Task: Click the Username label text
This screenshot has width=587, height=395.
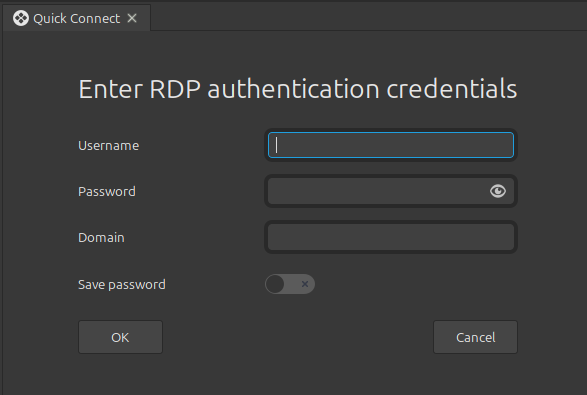Action: click(x=109, y=145)
